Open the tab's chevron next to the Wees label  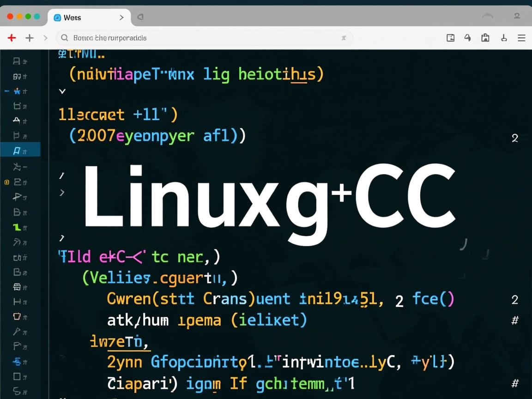click(x=121, y=17)
